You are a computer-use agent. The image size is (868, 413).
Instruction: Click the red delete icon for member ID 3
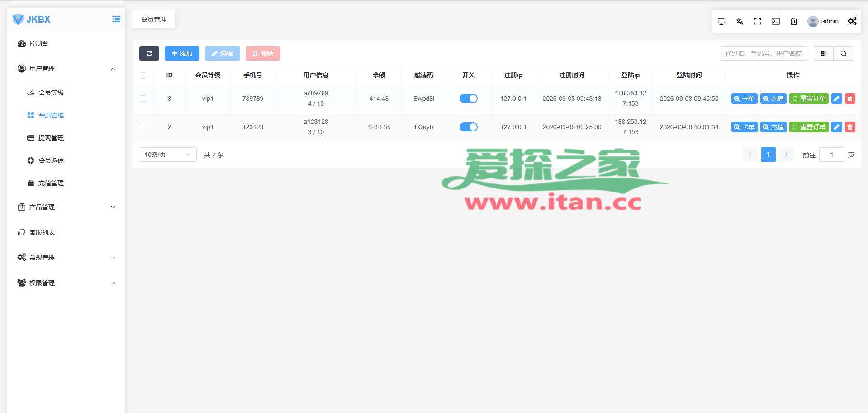click(x=850, y=99)
